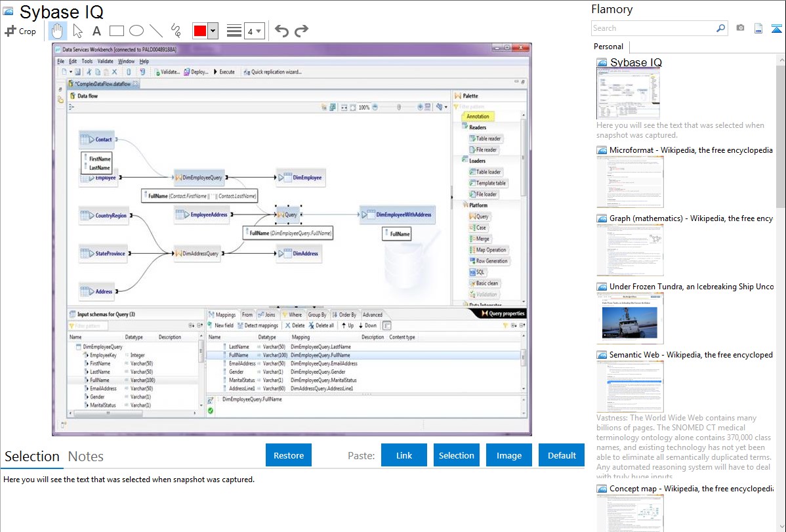The height and width of the screenshot is (532, 786).
Task: Open the File menu in Data Services Workbench
Action: (x=60, y=61)
